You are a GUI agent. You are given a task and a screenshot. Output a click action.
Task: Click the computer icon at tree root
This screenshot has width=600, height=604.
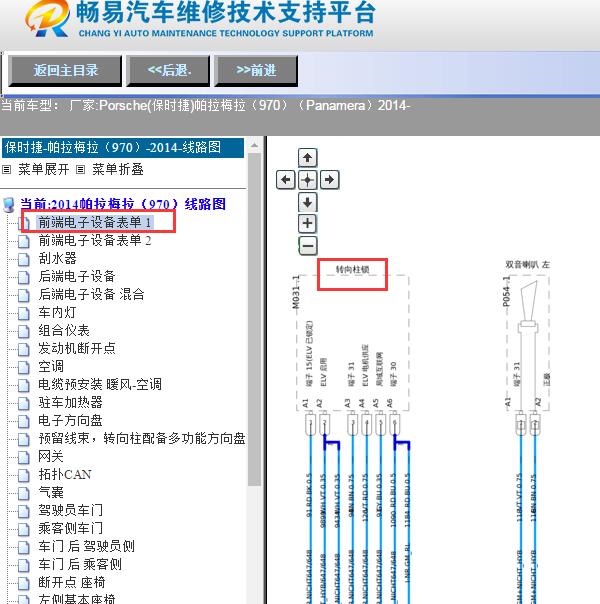[8, 205]
